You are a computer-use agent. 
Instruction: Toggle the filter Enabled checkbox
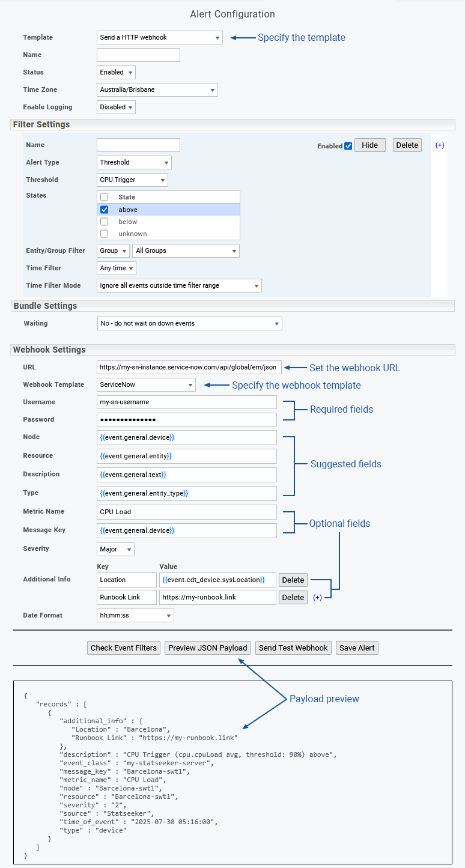(x=348, y=146)
